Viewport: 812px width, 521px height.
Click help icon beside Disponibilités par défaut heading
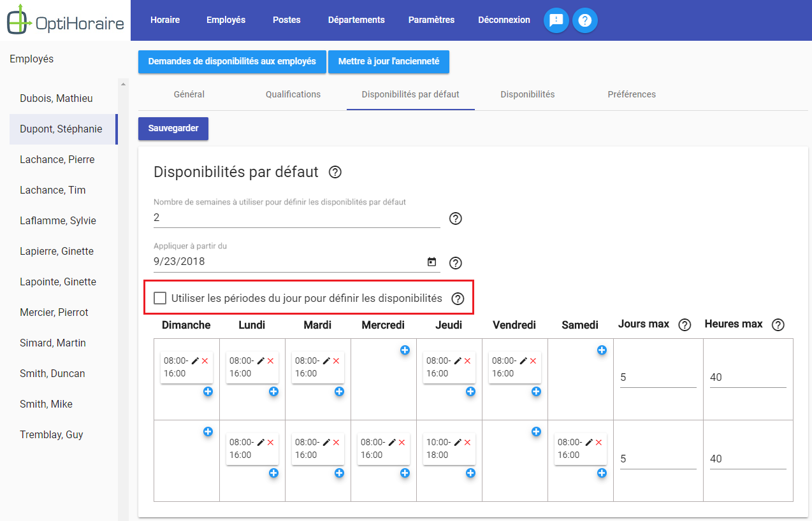tap(335, 172)
